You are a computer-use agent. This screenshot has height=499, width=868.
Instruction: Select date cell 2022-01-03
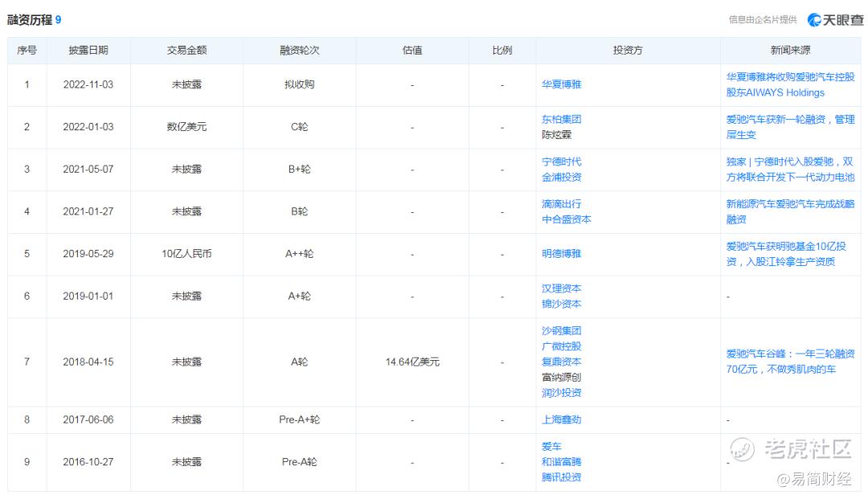pyautogui.click(x=88, y=127)
